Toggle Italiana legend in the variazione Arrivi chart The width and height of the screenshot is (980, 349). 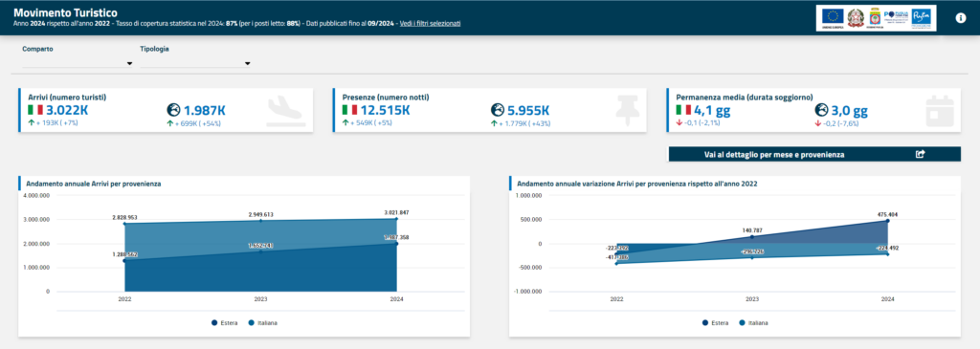point(754,323)
